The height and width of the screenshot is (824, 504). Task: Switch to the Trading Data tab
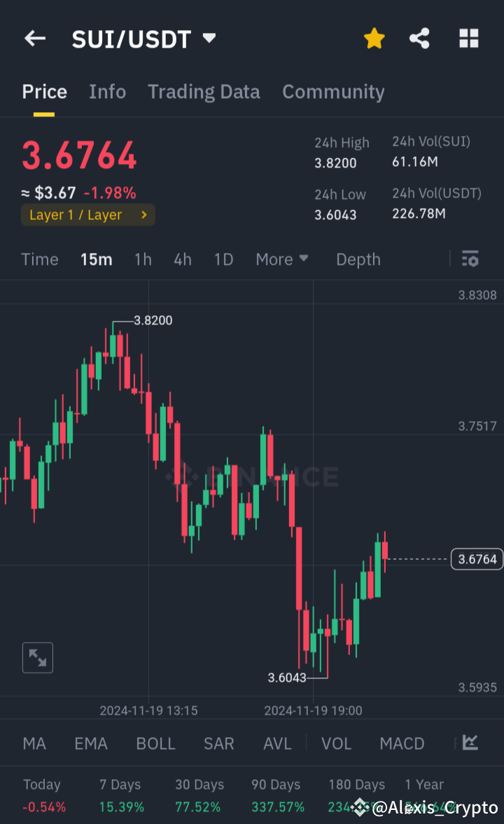point(204,92)
